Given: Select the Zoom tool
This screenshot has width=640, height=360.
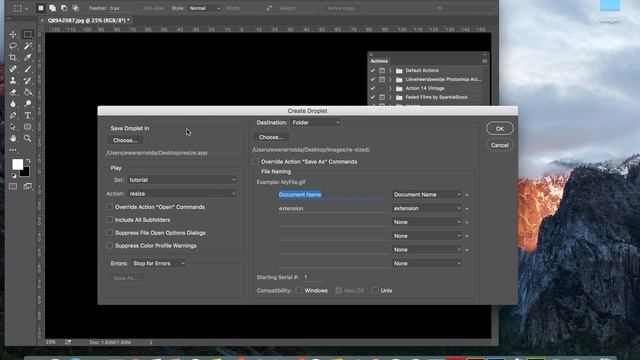Looking at the screenshot, I should coord(28,139).
